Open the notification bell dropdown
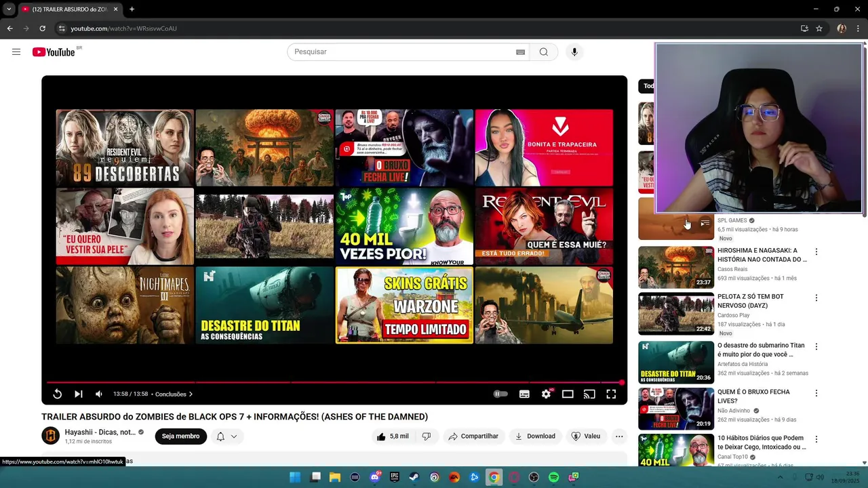The image size is (868, 488). 226,436
